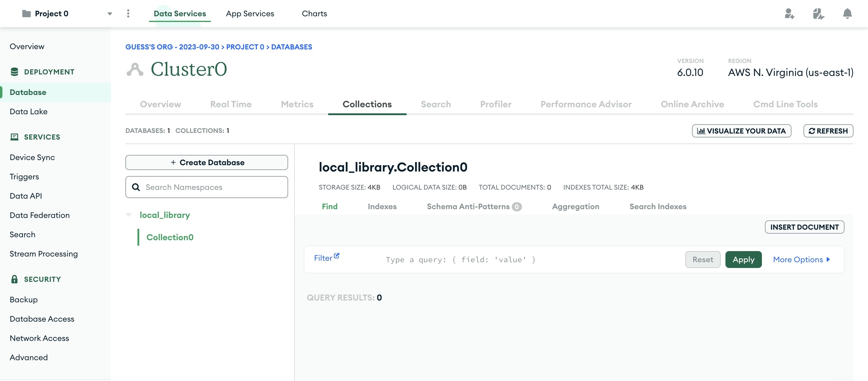Image resolution: width=868 pixels, height=381 pixels.
Task: Click the Services monitor icon
Action: (x=14, y=137)
